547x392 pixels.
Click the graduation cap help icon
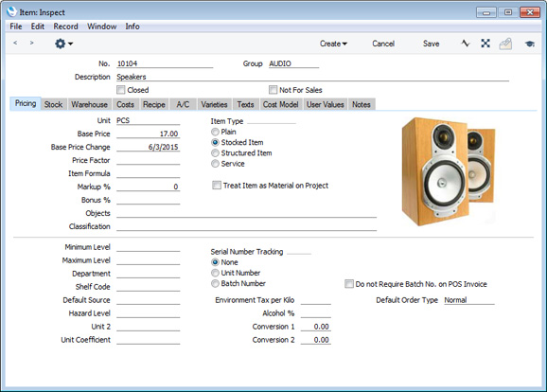530,44
